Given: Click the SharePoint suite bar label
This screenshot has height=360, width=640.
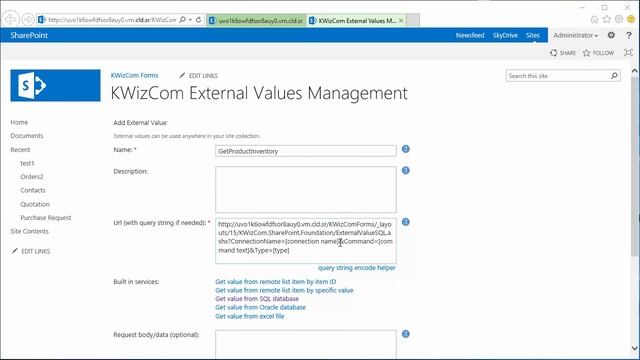Looking at the screenshot, I should (x=29, y=35).
